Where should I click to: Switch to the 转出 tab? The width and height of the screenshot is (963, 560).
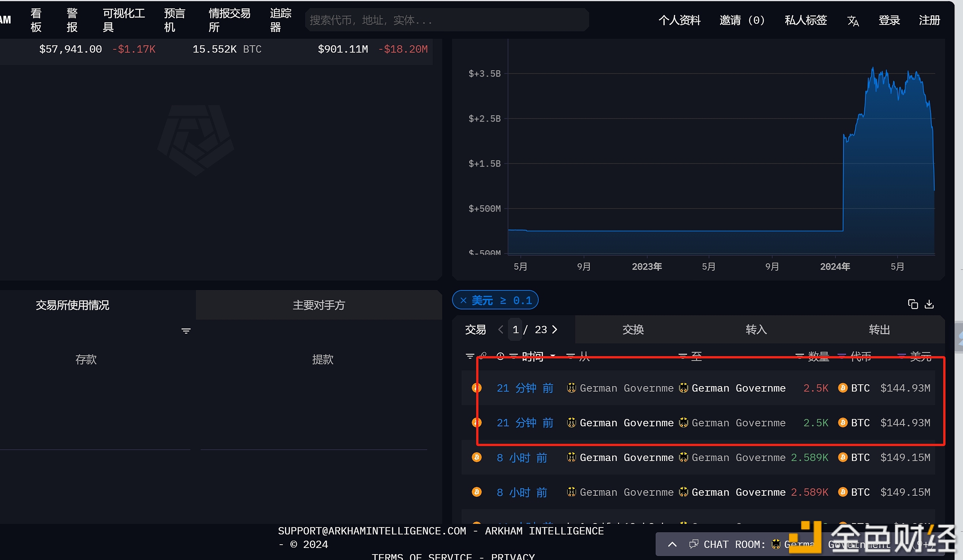tap(880, 329)
